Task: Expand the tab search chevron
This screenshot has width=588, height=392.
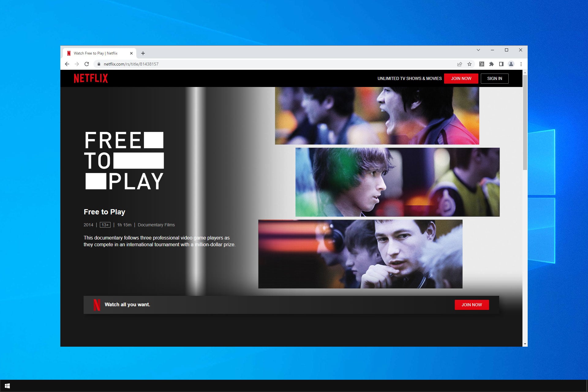Action: (x=478, y=50)
